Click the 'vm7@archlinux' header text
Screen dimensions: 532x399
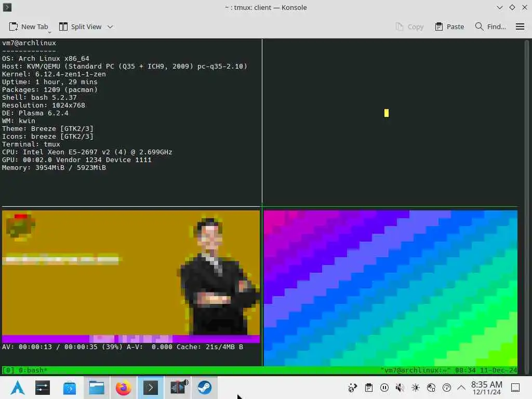(x=29, y=43)
